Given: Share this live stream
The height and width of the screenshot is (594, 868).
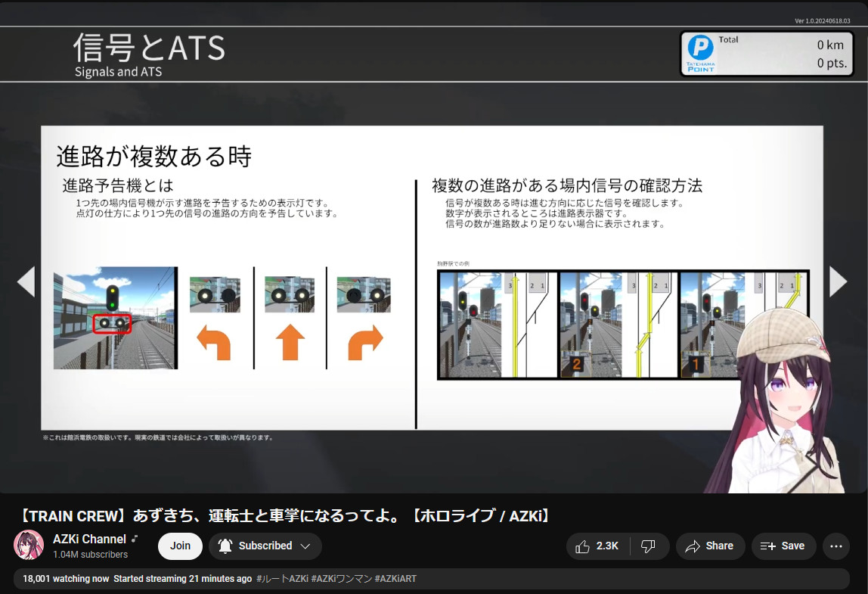Looking at the screenshot, I should (710, 546).
